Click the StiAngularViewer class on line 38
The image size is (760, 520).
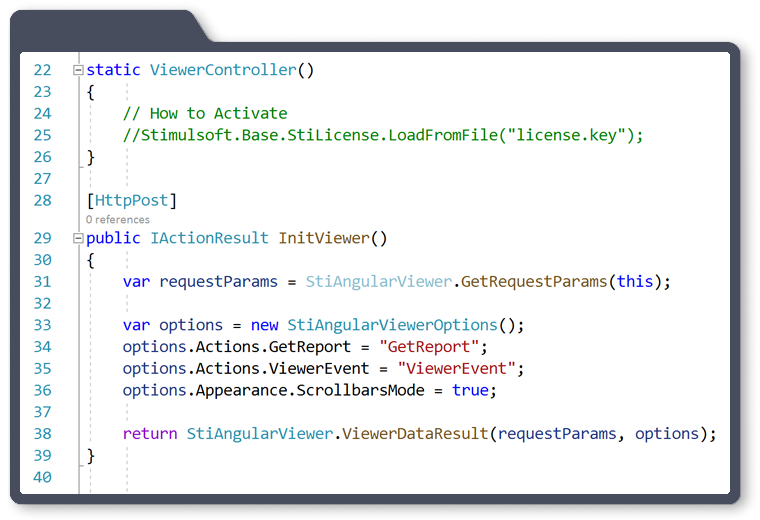[260, 434]
